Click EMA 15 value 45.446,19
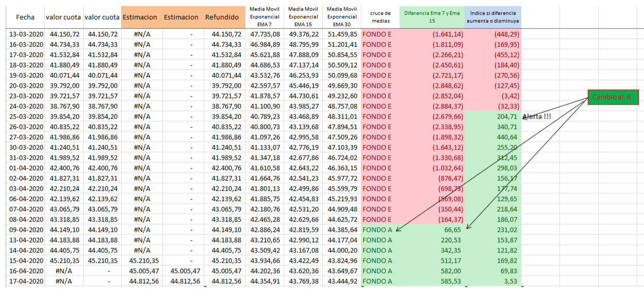Screen dimensions: 644x304 pos(304,86)
